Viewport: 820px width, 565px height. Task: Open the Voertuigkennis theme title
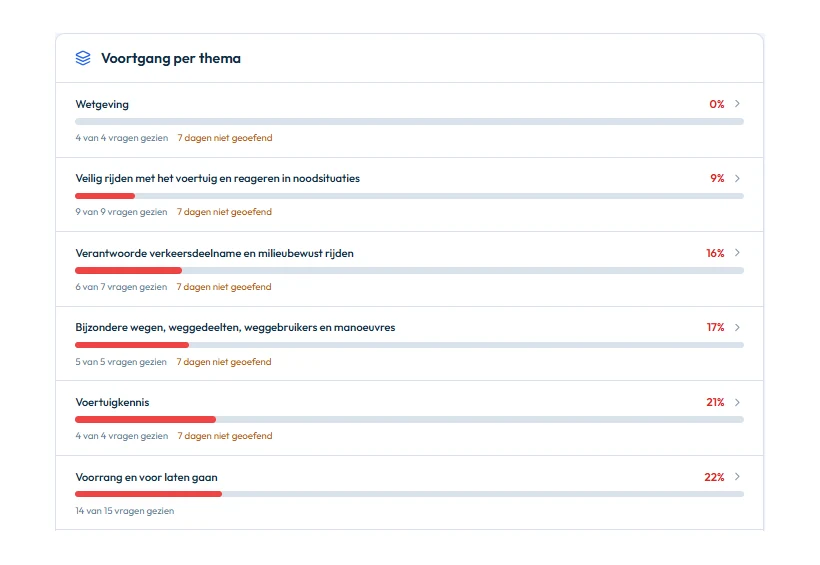click(112, 402)
